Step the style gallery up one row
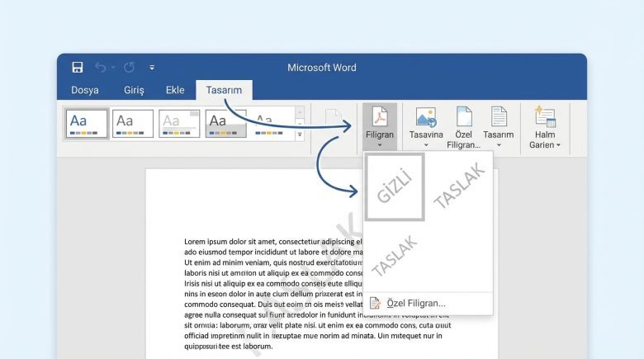The image size is (644, 359). click(300, 112)
